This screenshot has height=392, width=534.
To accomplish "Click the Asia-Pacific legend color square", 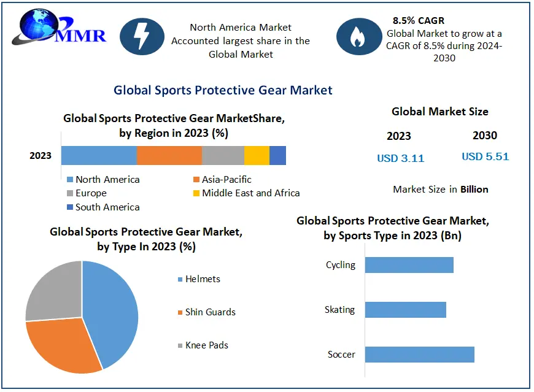I will point(196,180).
